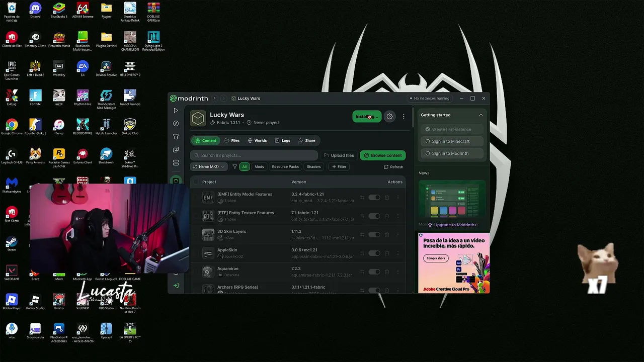The height and width of the screenshot is (362, 644).
Task: Open more options for the AppleSkin row
Action: 397,253
